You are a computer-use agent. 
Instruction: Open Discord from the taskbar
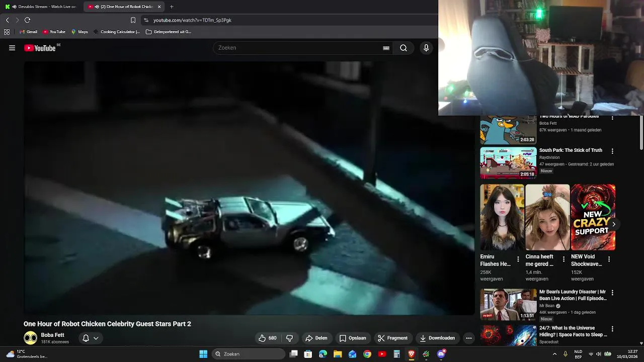[x=441, y=354]
